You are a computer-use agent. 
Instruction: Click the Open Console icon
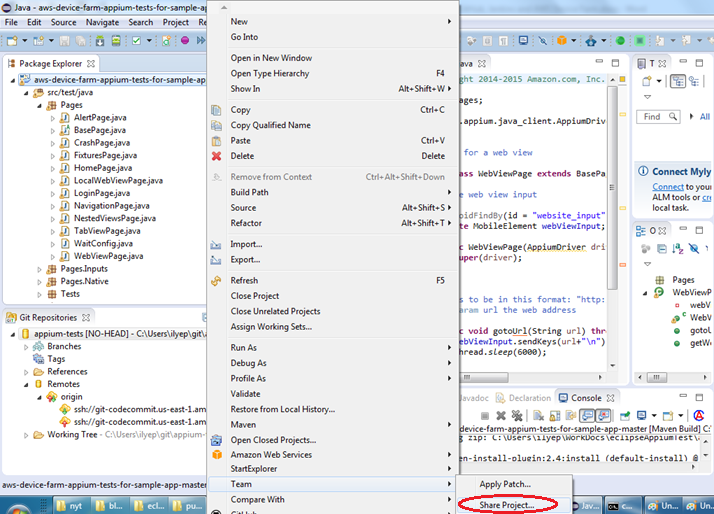(x=668, y=415)
